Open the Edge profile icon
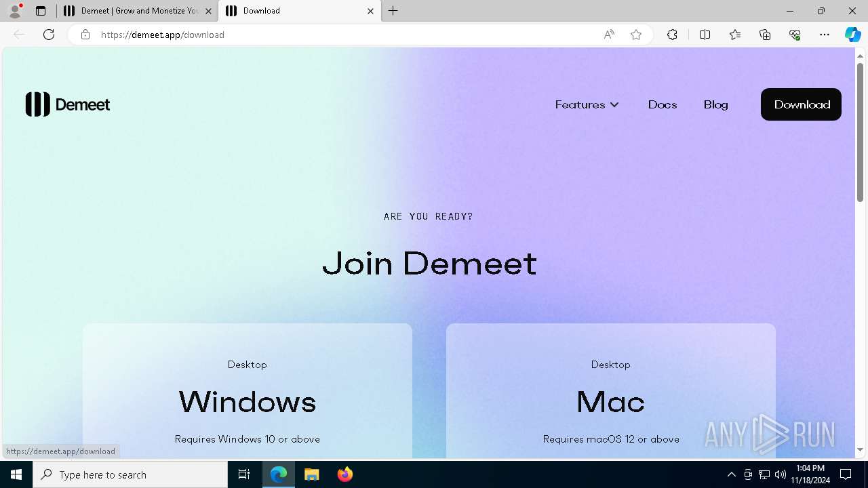The width and height of the screenshot is (868, 488). pyautogui.click(x=15, y=11)
